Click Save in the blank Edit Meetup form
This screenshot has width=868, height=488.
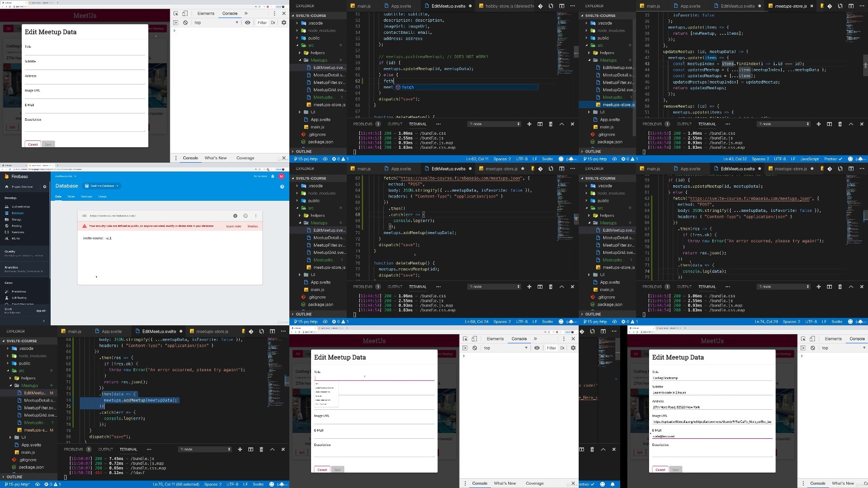pos(48,144)
